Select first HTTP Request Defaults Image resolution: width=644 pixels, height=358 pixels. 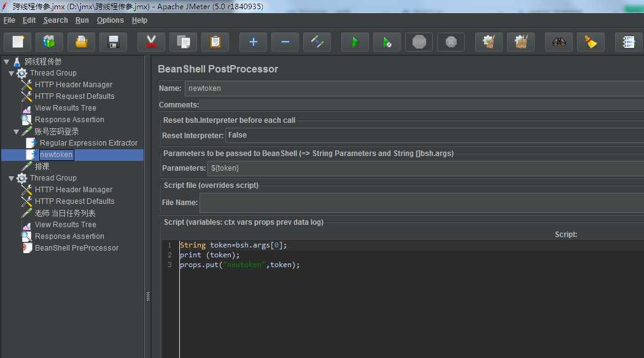[x=74, y=96]
